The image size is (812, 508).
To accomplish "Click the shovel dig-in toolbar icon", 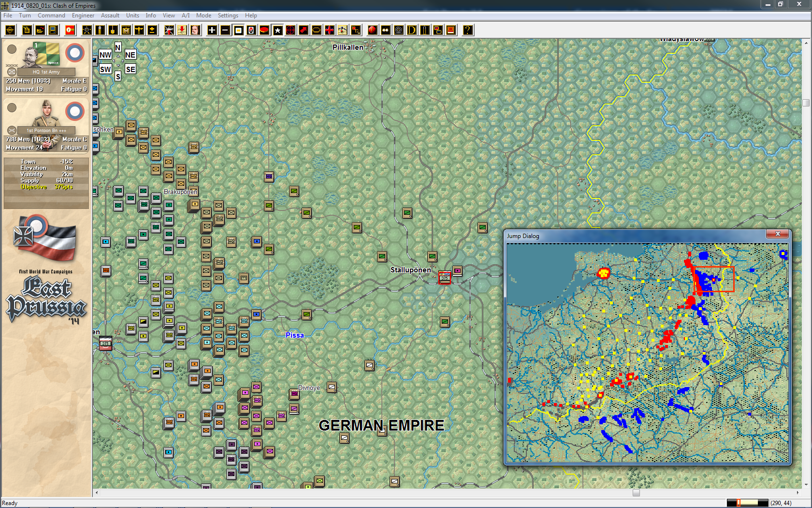I will (113, 30).
